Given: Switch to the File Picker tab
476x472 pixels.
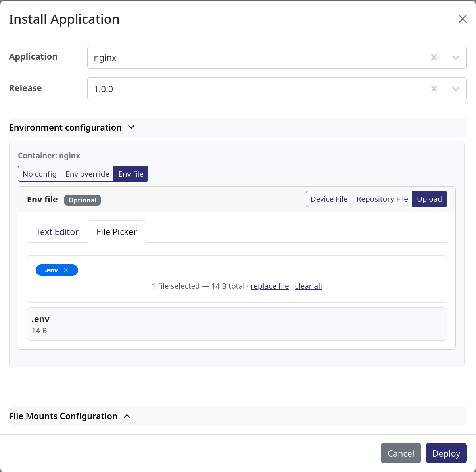Looking at the screenshot, I should (x=117, y=232).
